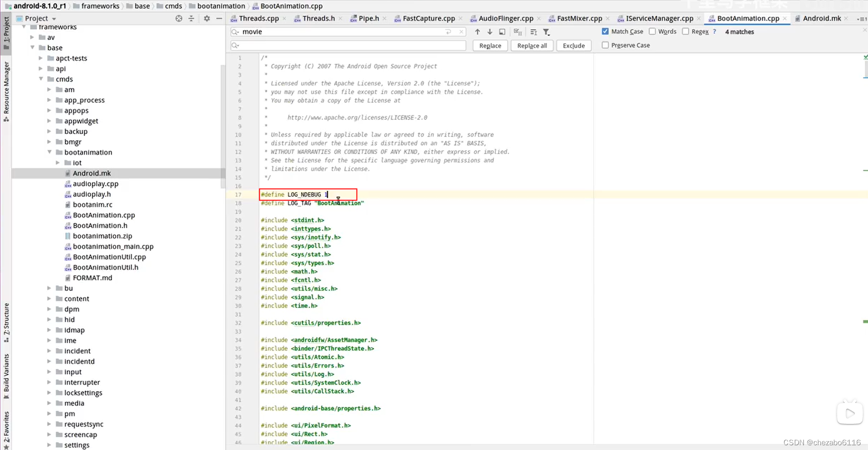Open the Project panel settings gear
This screenshot has height=450, width=868.
pos(206,18)
